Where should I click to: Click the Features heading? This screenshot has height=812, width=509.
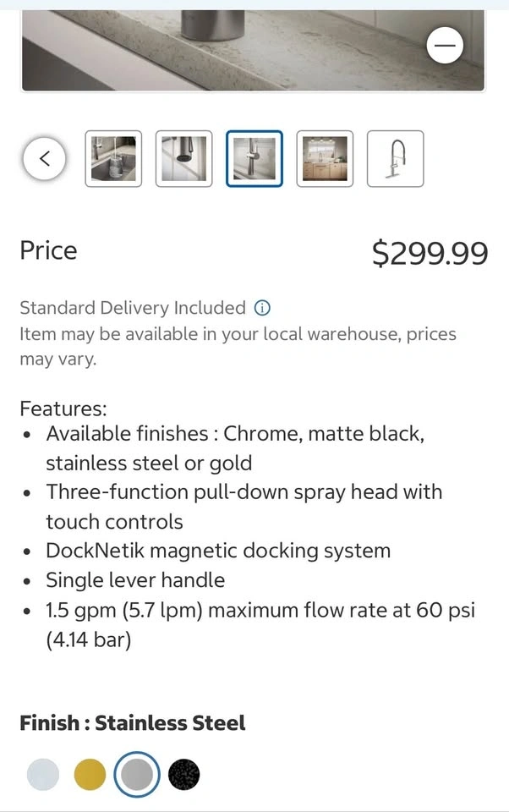tap(63, 409)
